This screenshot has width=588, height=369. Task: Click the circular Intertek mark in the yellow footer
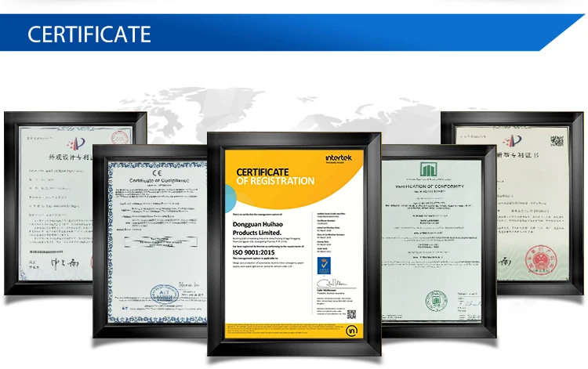352,331
